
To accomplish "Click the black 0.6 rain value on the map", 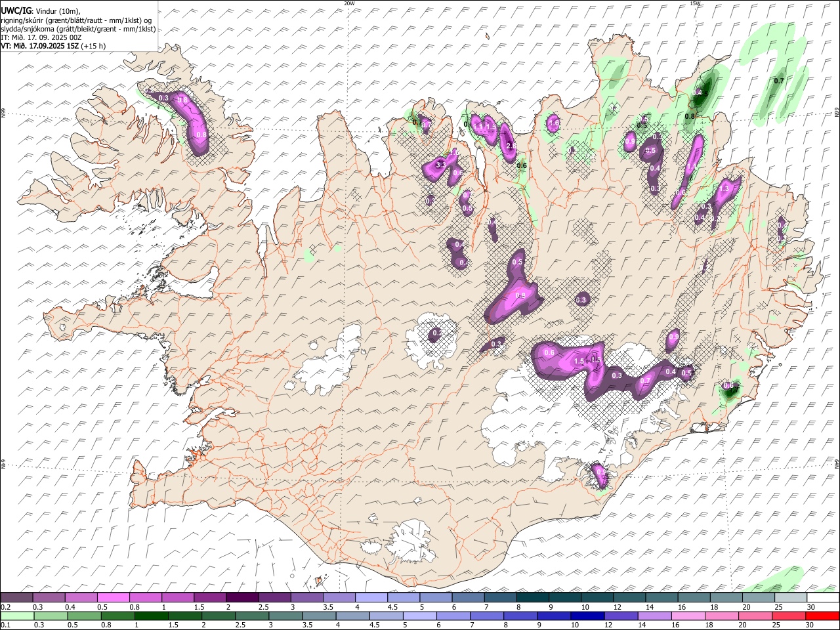I will (522, 166).
